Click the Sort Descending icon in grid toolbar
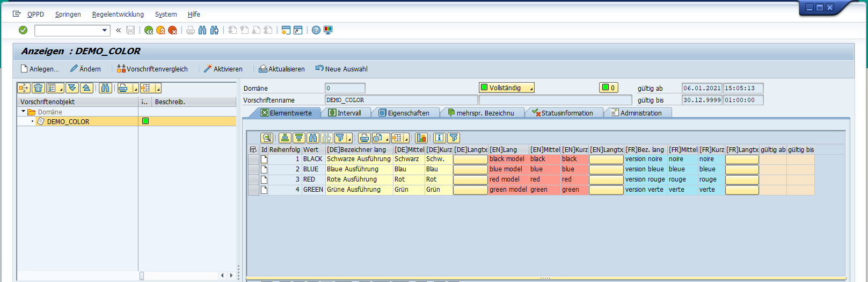The width and height of the screenshot is (868, 282). [x=299, y=138]
